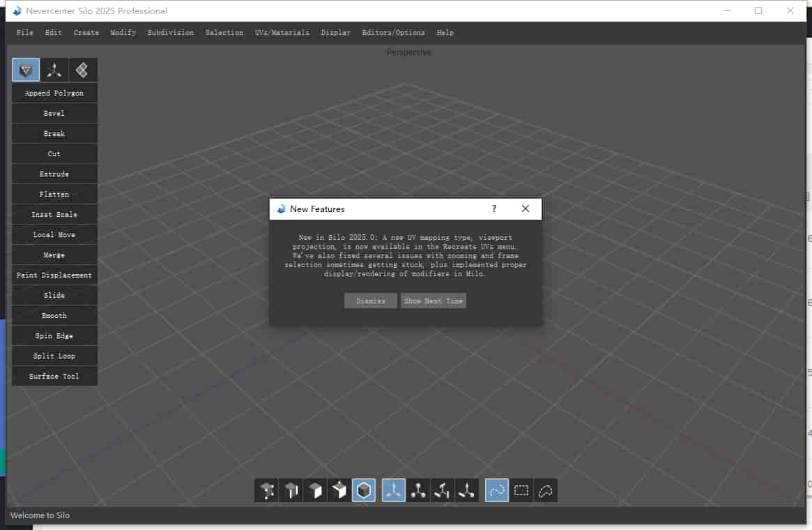This screenshot has width=812, height=530.
Task: Click the Display menu item
Action: (x=336, y=33)
